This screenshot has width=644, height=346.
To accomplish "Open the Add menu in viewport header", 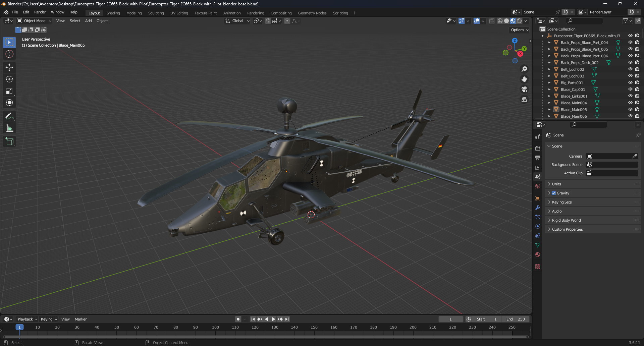I will 88,21.
